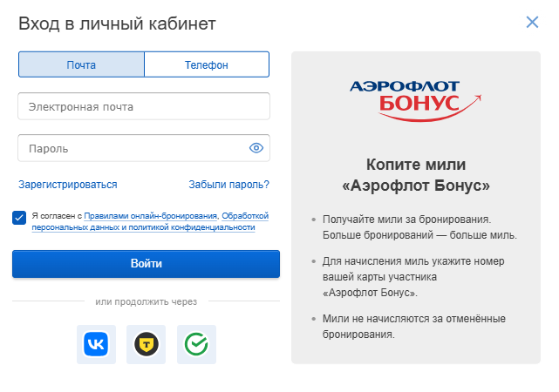Click the heading Копите мили «Аэрофлот Бонус»
The height and width of the screenshot is (392, 559).
[x=416, y=175]
